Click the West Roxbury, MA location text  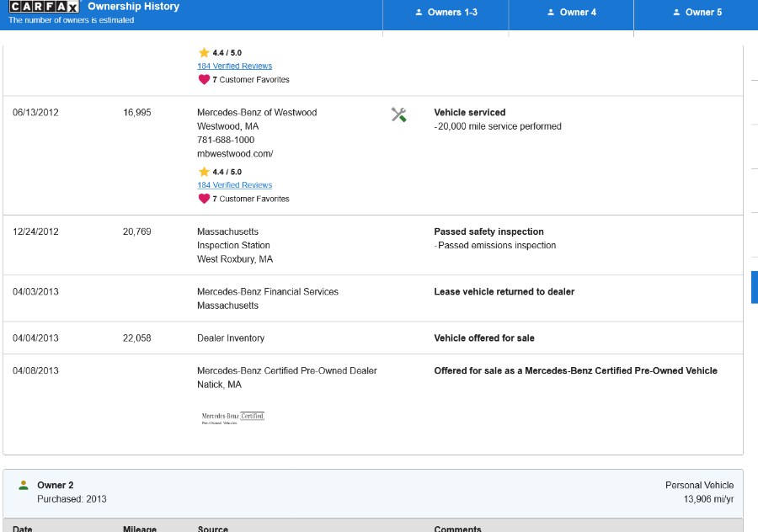tap(235, 259)
